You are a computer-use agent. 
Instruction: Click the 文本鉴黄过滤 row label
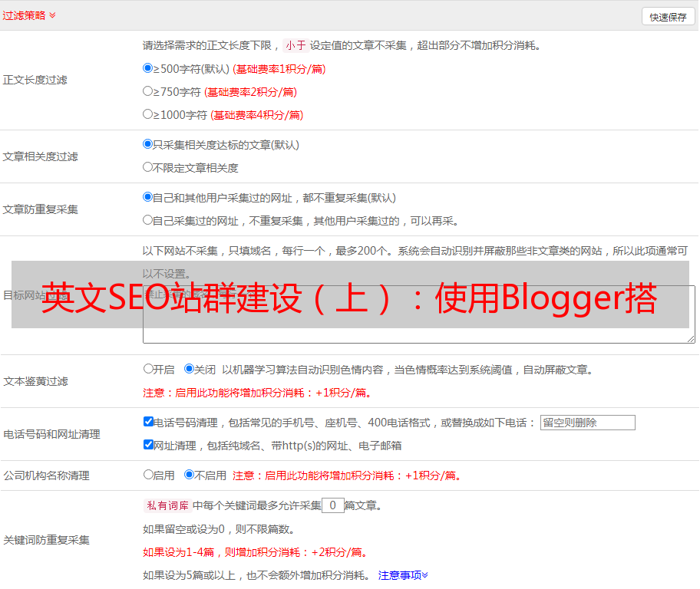click(36, 381)
